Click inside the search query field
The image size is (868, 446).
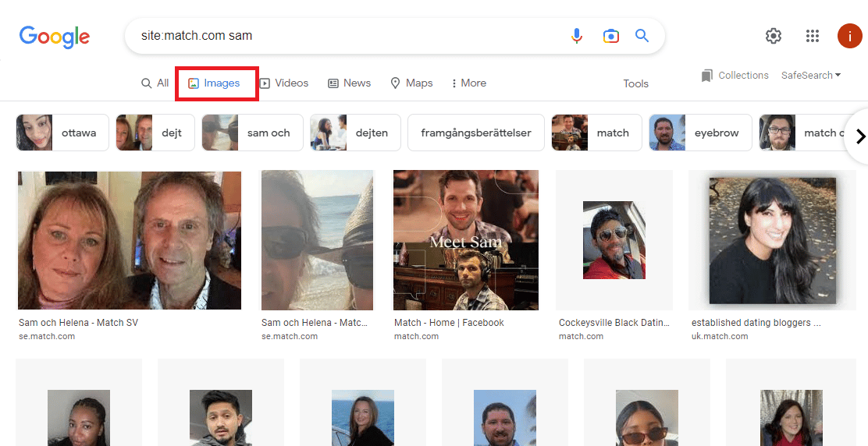(343, 36)
